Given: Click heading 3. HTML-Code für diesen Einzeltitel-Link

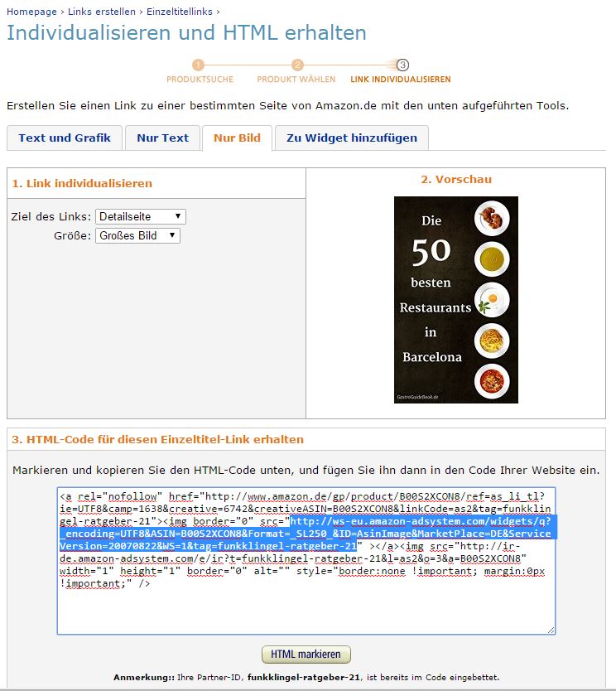Looking at the screenshot, I should (x=157, y=439).
